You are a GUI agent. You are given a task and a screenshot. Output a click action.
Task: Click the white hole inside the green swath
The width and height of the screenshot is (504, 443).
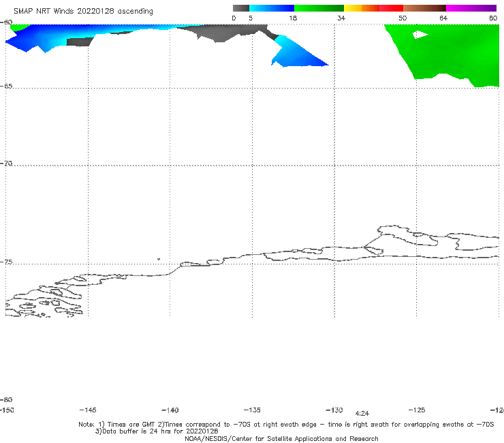pos(420,35)
